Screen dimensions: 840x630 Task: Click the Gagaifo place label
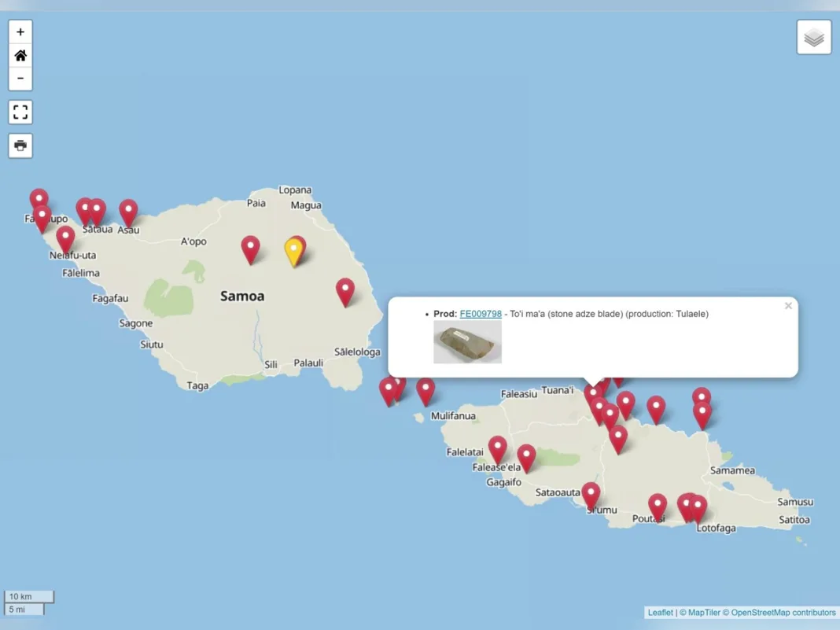(503, 482)
